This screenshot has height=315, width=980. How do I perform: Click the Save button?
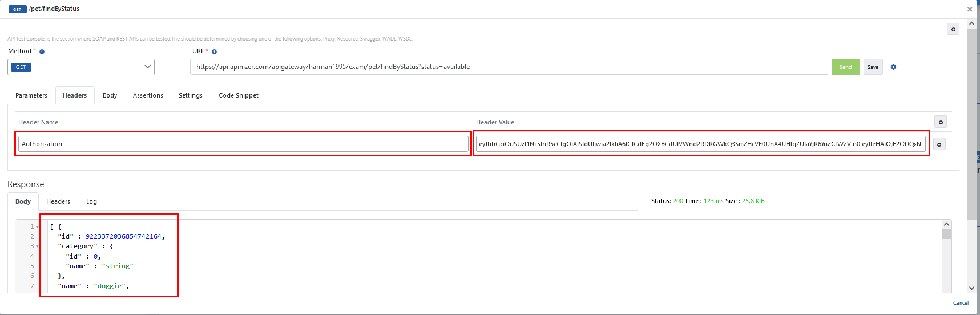(x=873, y=67)
